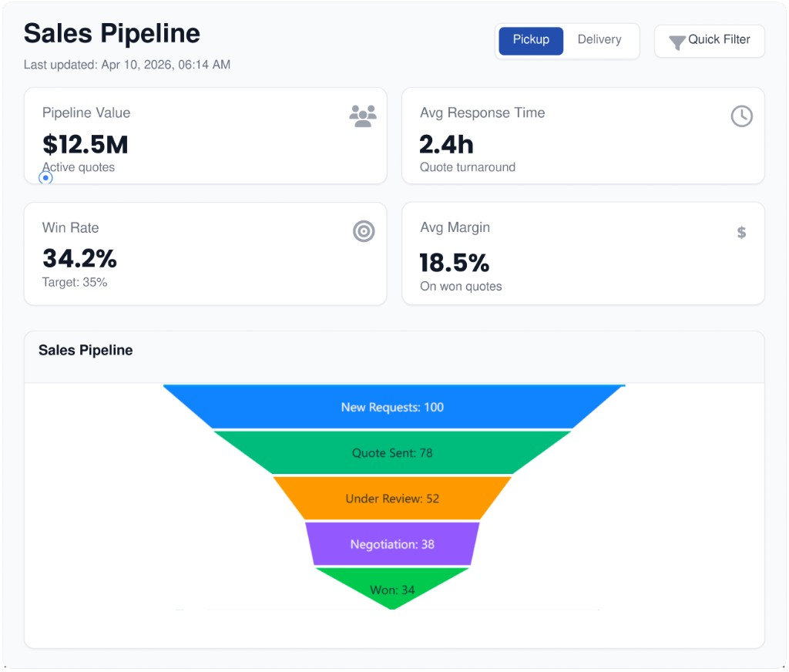Click the 34.2% win rate value
The width and height of the screenshot is (789, 672).
pos(79,259)
